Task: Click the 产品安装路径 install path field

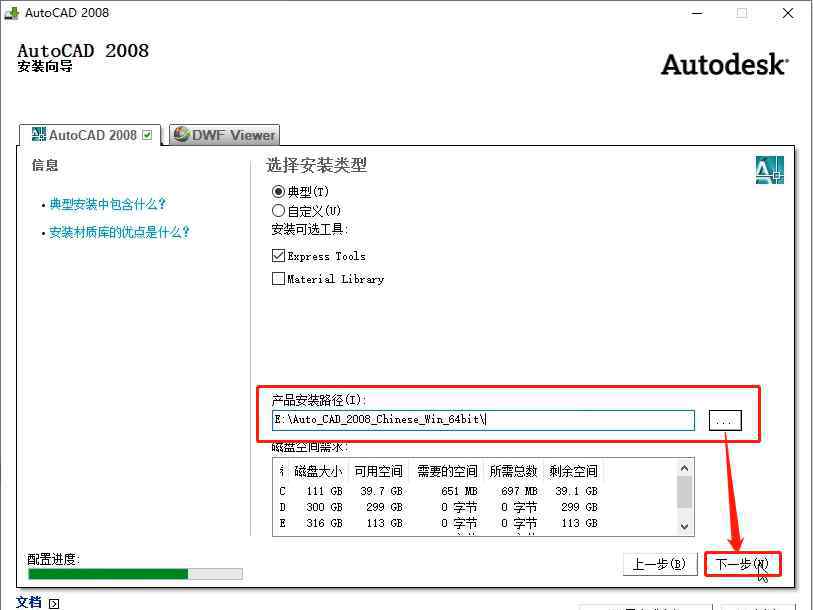Action: click(x=483, y=420)
